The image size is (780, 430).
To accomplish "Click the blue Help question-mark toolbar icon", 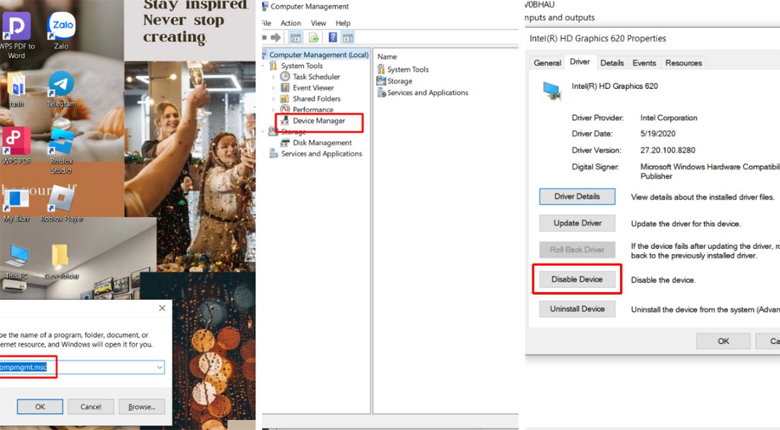I will tap(333, 37).
